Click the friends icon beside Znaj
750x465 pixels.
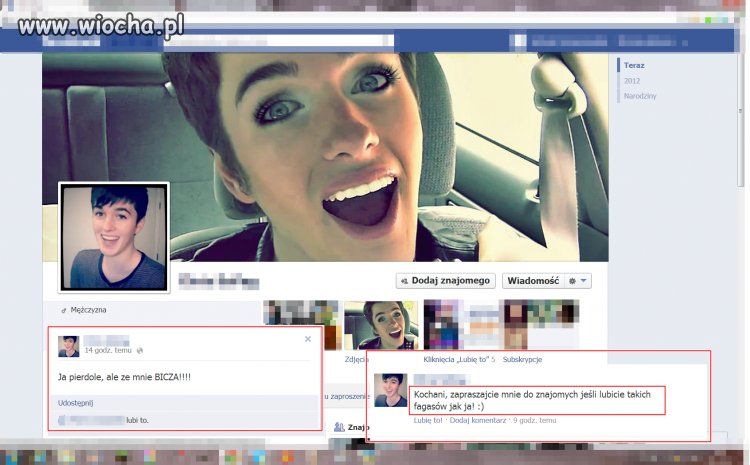(x=339, y=427)
